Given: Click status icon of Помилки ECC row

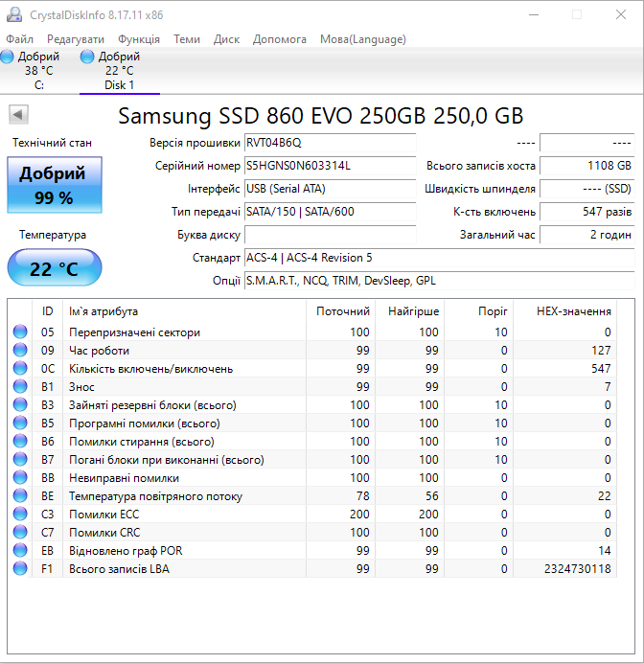Looking at the screenshot, I should (x=20, y=514).
